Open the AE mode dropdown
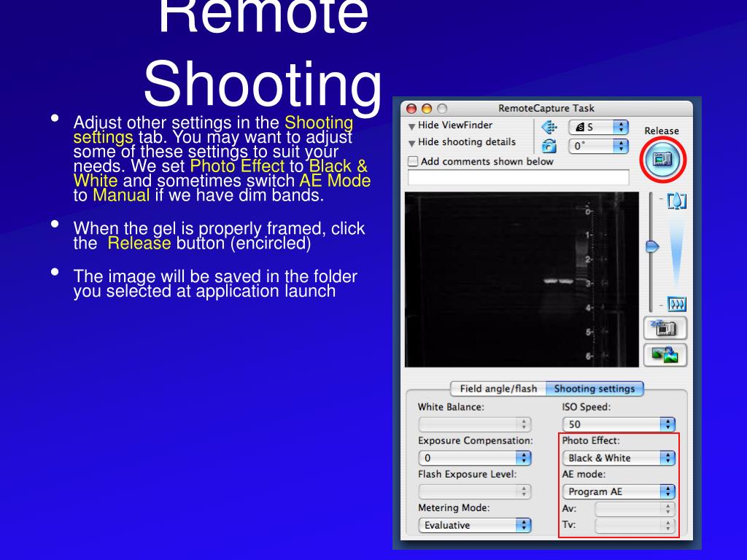Viewport: 747px width, 560px height. pyautogui.click(x=618, y=491)
